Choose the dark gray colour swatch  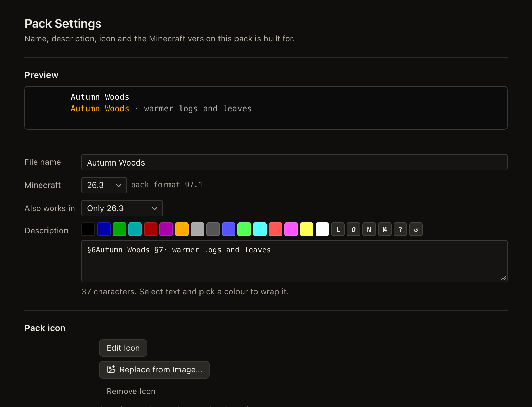coord(213,229)
